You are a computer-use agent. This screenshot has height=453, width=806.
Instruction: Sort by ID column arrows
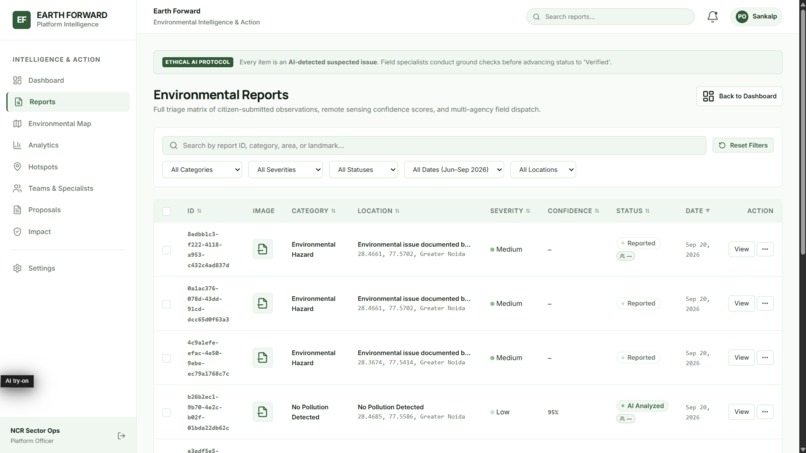point(199,211)
